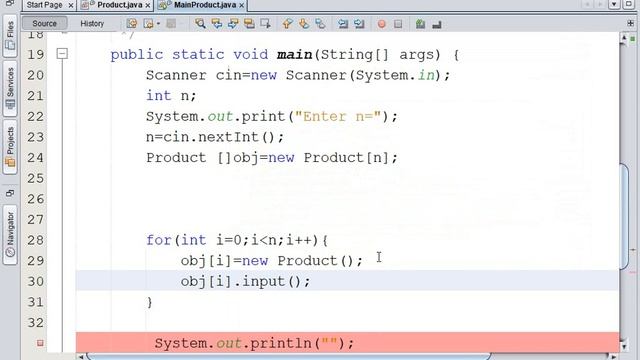Toggle Bookmark on the current line
This screenshot has height=360, width=640.
point(320,24)
